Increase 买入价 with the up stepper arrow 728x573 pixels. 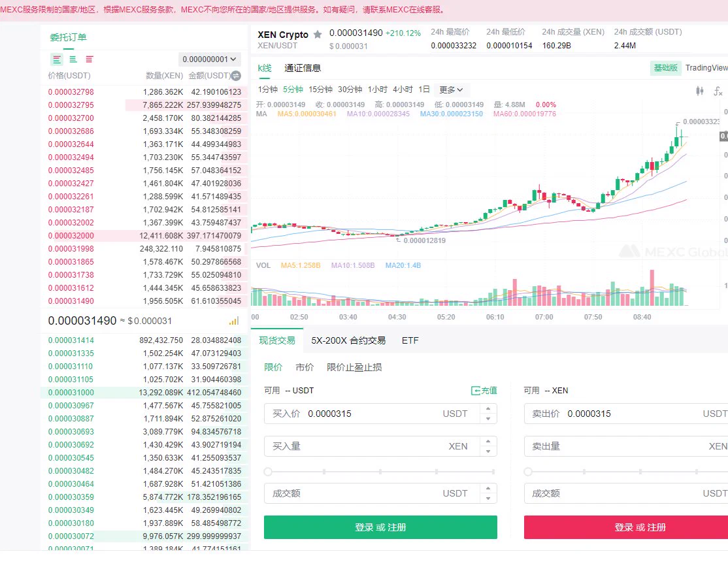(x=488, y=409)
